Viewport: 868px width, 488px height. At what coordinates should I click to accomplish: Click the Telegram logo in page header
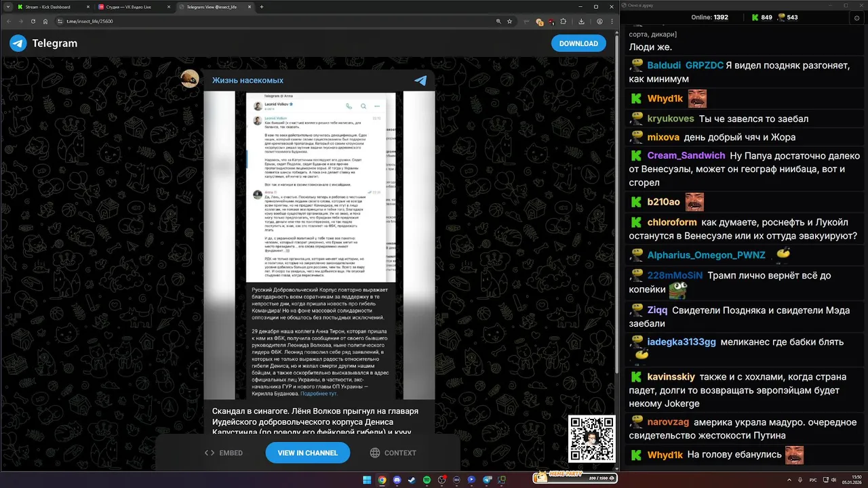coord(43,43)
